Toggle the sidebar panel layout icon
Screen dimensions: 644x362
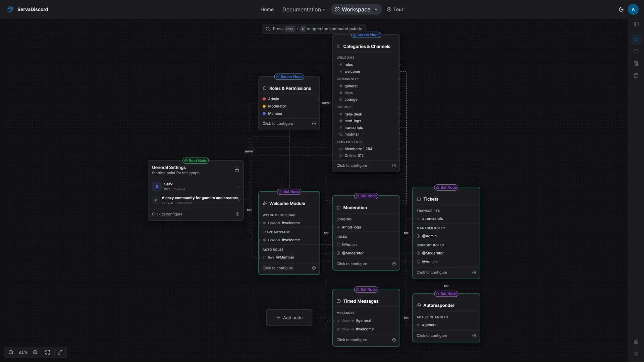click(x=636, y=24)
